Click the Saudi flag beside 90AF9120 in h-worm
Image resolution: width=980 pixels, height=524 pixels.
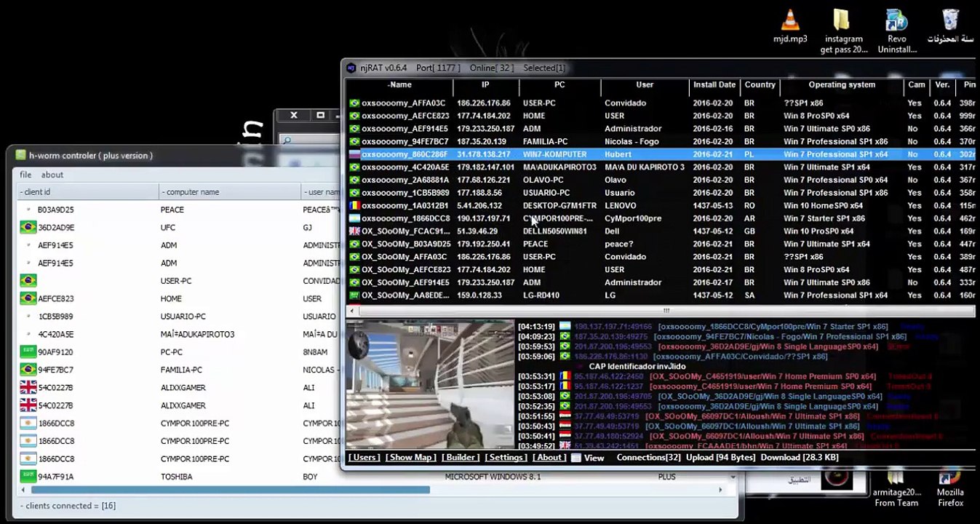[28, 352]
